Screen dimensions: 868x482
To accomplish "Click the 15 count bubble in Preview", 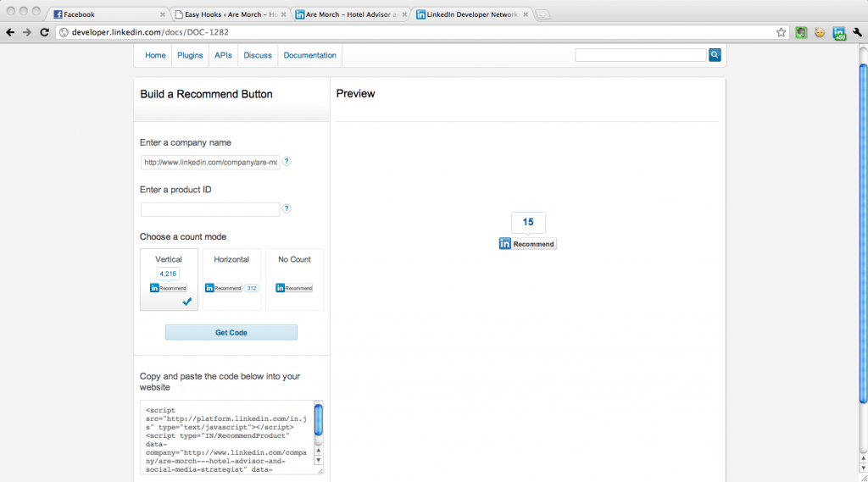I will tap(528, 223).
